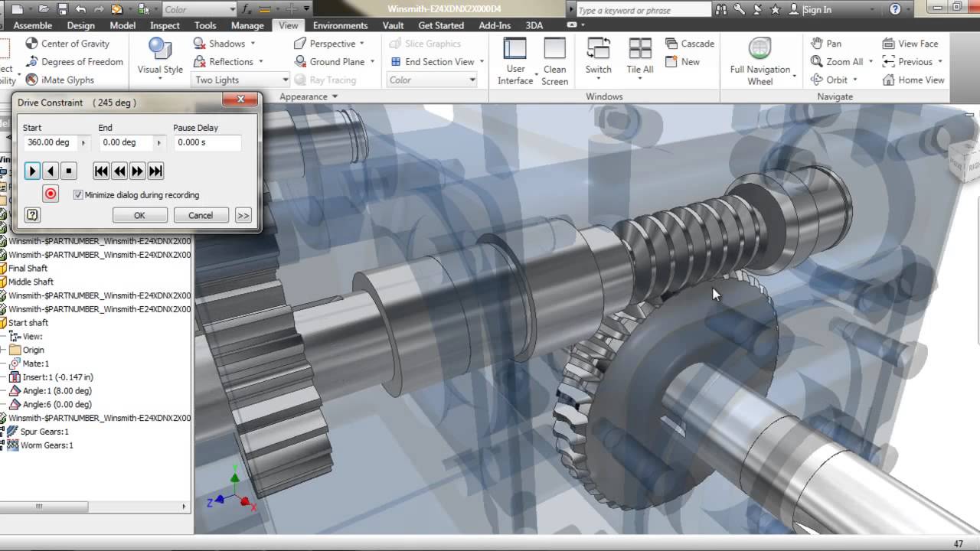Click the Perspective view icon

pos(300,44)
